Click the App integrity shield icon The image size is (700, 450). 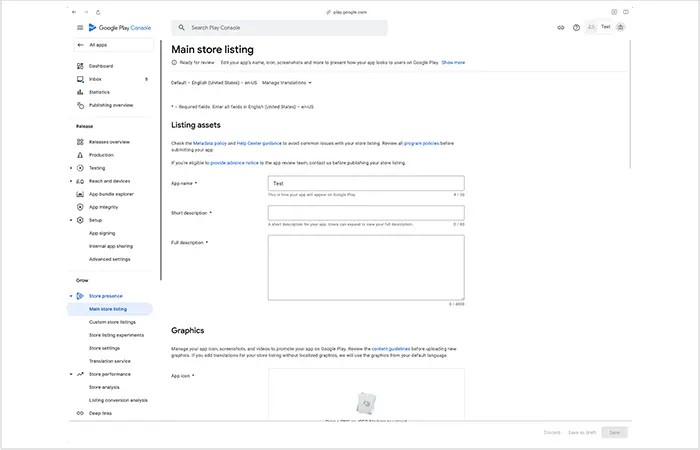(x=80, y=207)
